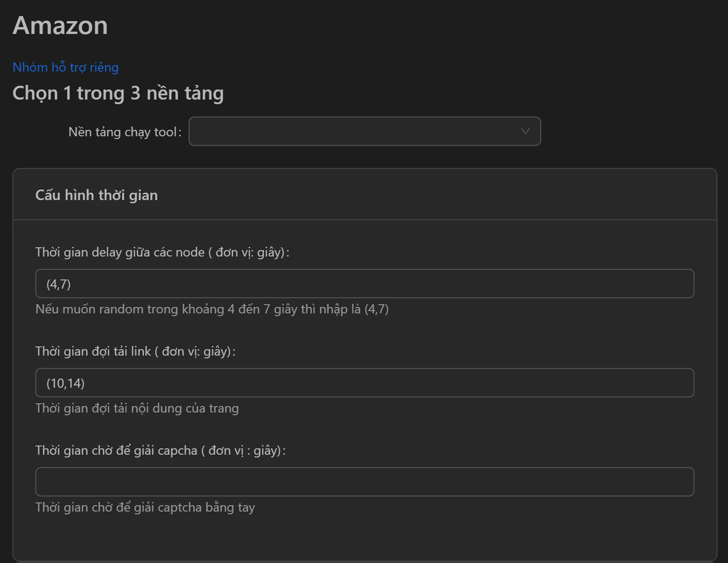Click the 'Thời gian đợi tải link' label
Image resolution: width=728 pixels, height=563 pixels.
(136, 351)
